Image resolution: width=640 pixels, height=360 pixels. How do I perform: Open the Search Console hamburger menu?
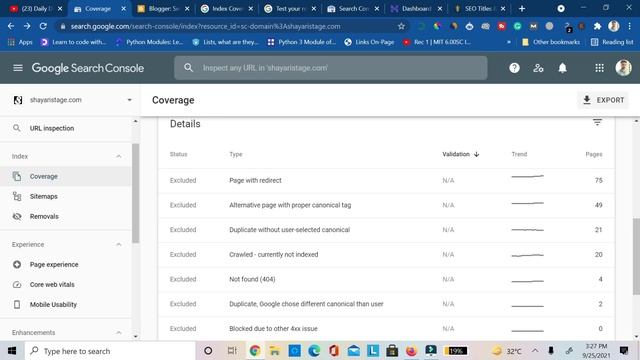click(x=18, y=68)
